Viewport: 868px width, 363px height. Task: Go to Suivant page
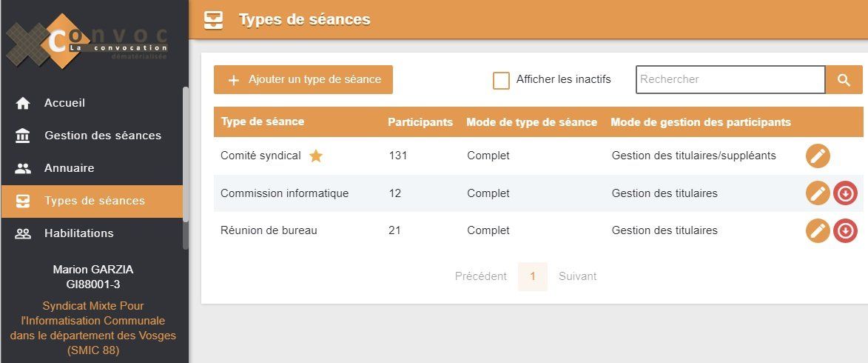577,276
